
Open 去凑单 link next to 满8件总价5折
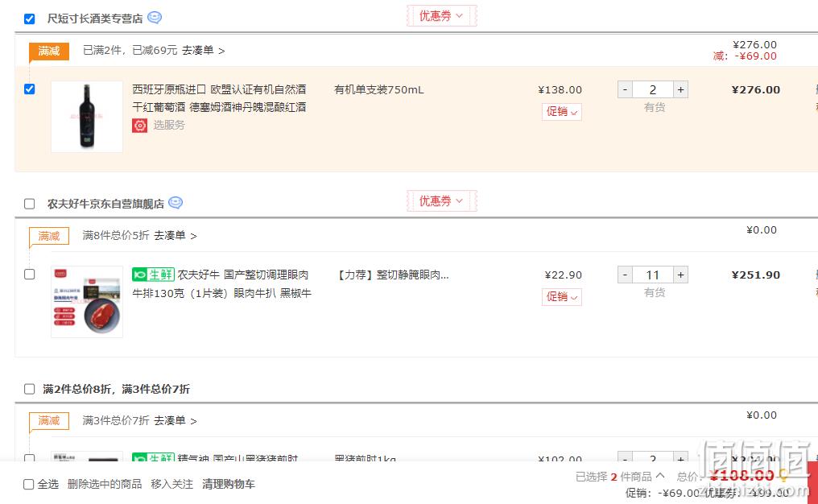175,236
